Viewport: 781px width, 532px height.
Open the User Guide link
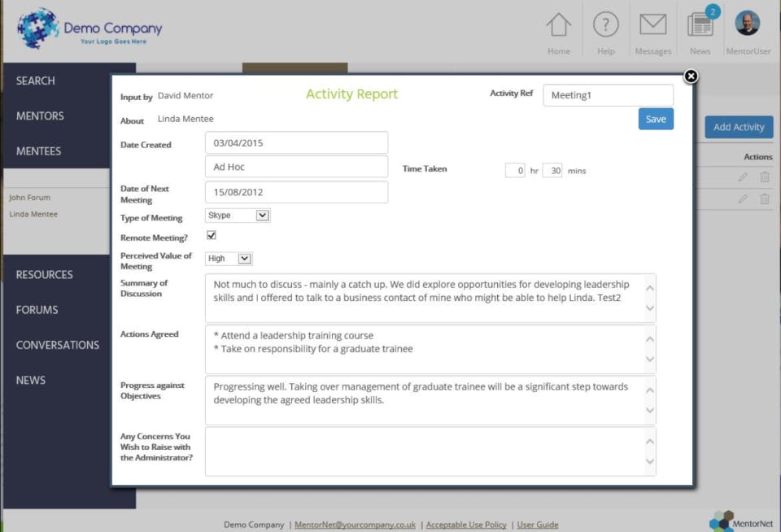coord(538,525)
